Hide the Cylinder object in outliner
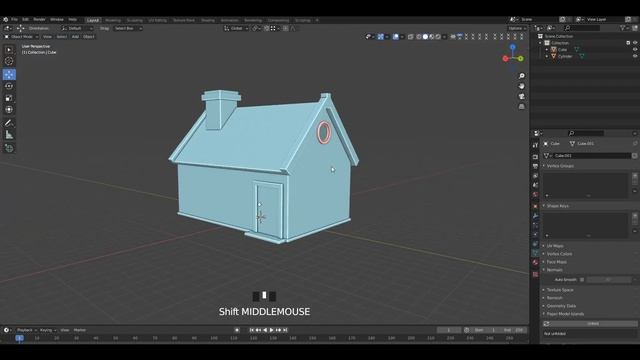This screenshot has height=360, width=640. [635, 56]
